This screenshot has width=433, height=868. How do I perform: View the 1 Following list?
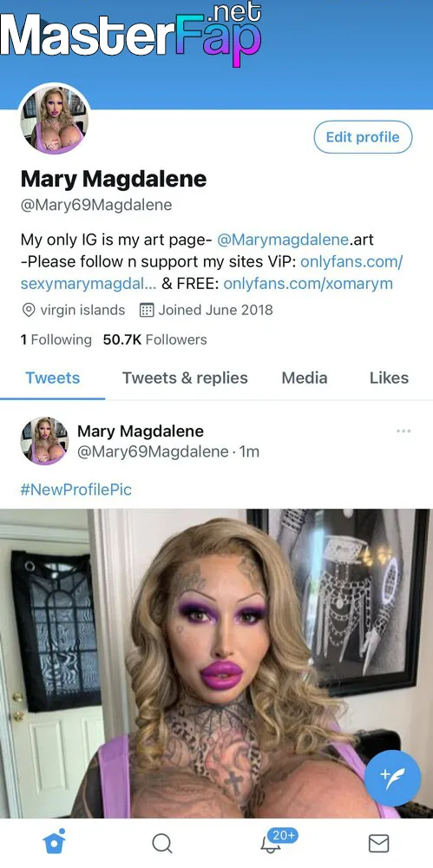[56, 339]
